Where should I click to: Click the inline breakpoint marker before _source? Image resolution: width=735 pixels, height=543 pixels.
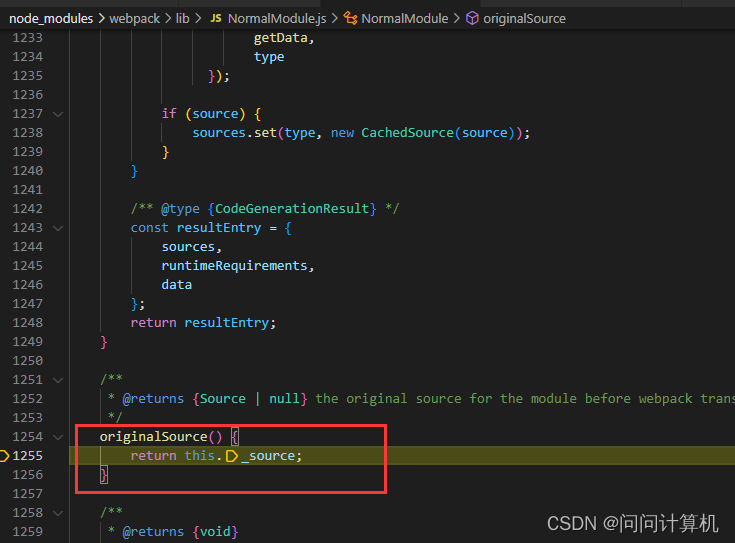click(232, 456)
